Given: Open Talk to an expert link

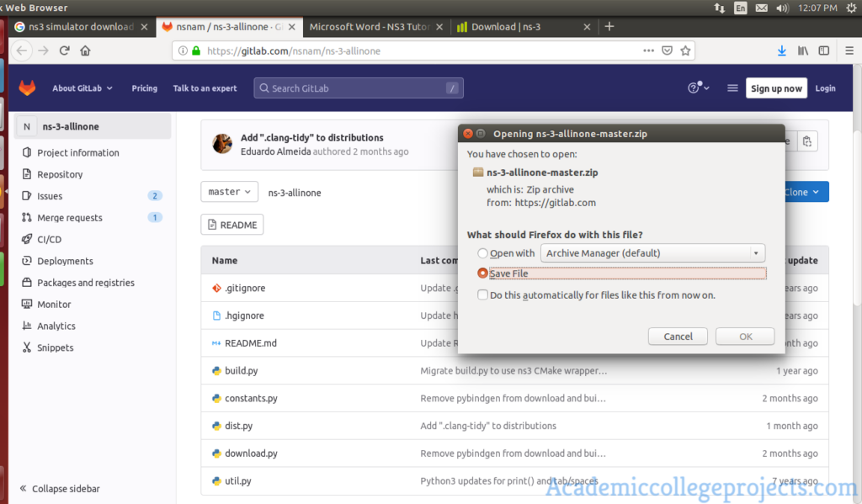Looking at the screenshot, I should point(205,88).
